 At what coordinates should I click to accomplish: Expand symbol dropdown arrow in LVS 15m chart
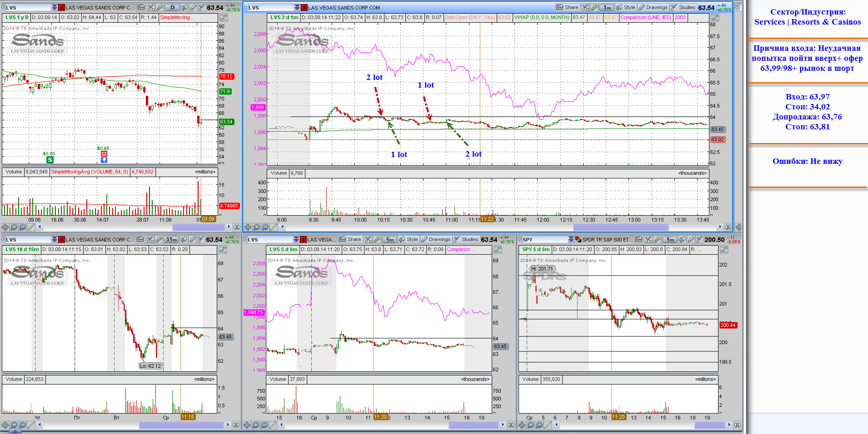click(55, 240)
